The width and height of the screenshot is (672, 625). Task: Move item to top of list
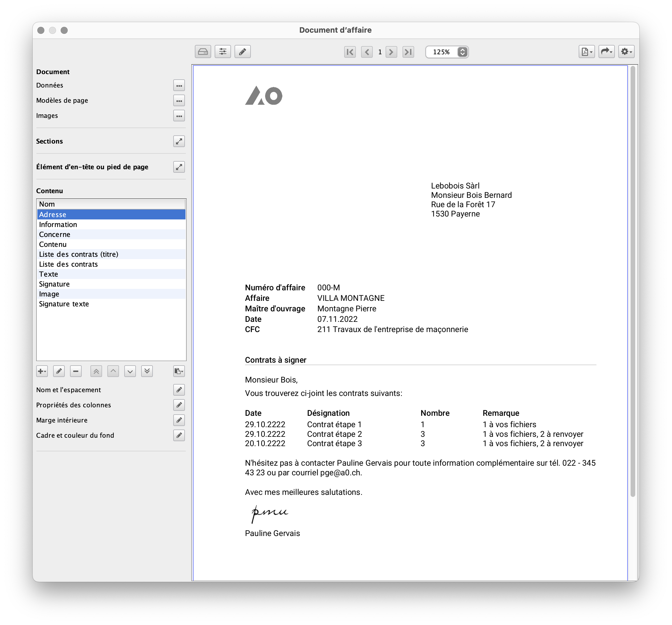96,371
